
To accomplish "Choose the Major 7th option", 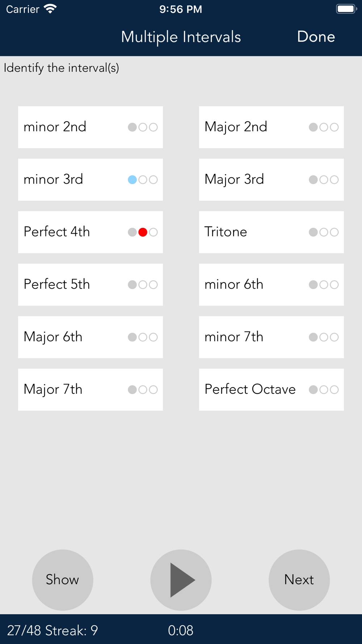I will tap(90, 390).
